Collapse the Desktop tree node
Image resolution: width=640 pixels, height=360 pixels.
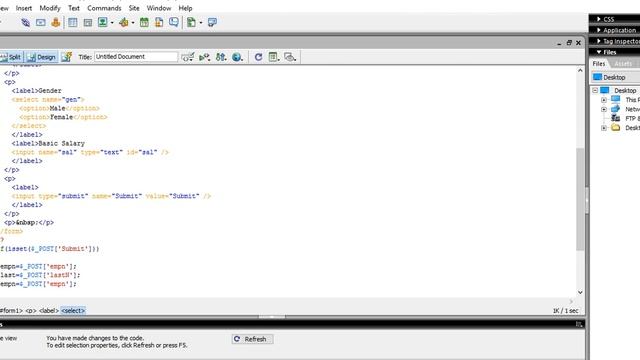pyautogui.click(x=595, y=90)
